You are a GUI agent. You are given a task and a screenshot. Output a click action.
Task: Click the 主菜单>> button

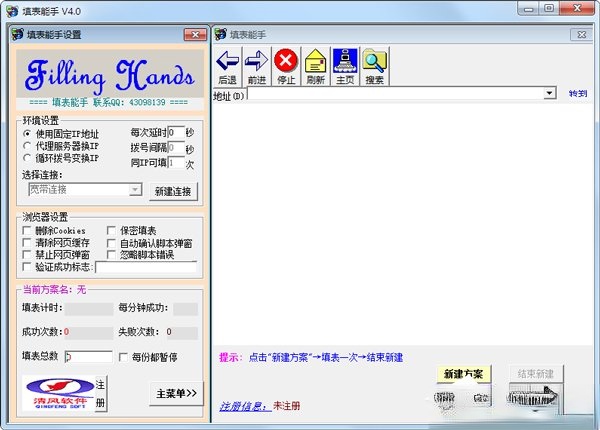[176, 393]
